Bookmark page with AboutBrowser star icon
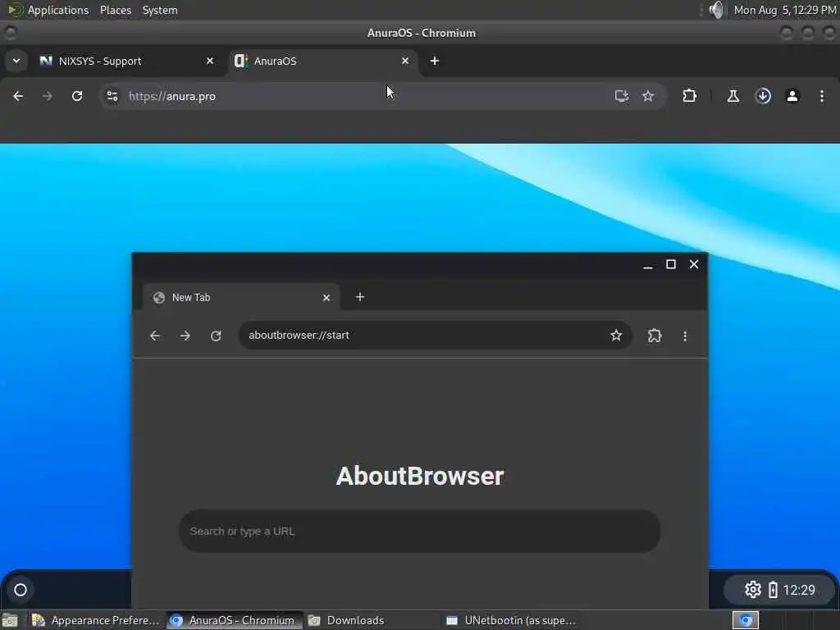840x630 pixels. (616, 336)
